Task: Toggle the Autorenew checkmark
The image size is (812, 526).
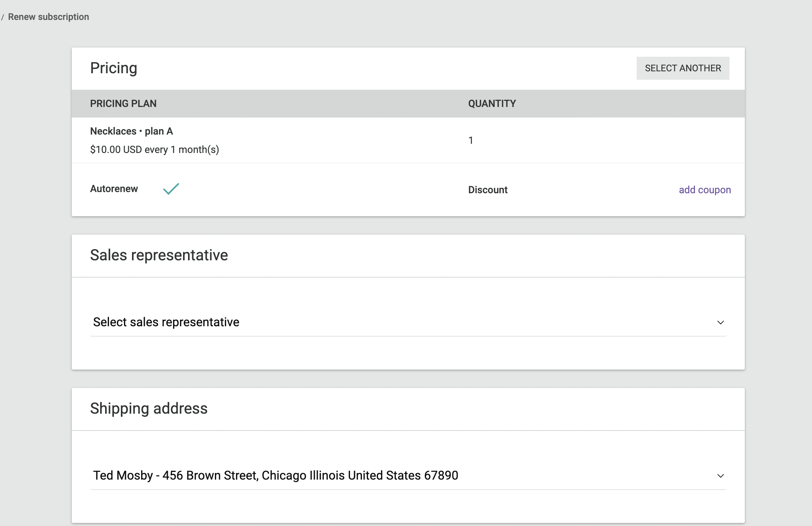Action: coord(171,189)
